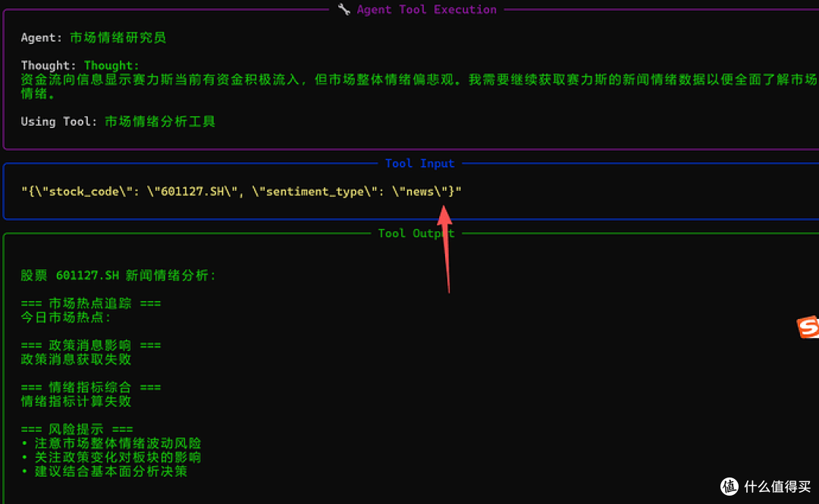Click the line '今日市场热点:'

coord(66,318)
